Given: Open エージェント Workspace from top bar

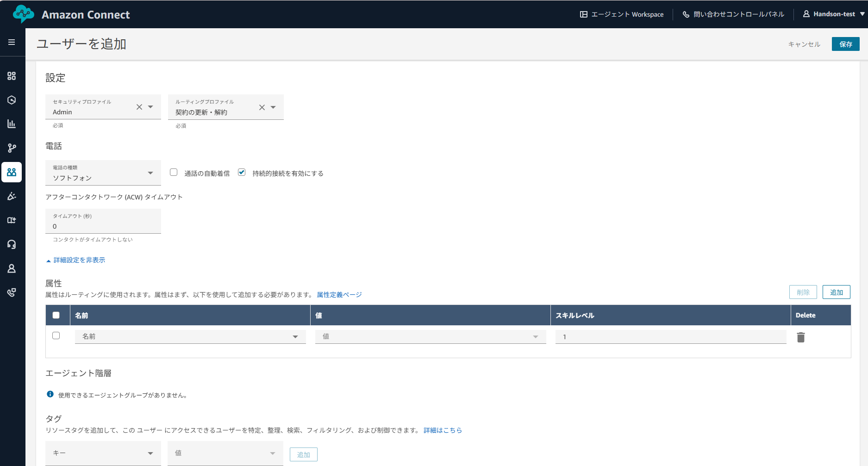Looking at the screenshot, I should [x=622, y=14].
